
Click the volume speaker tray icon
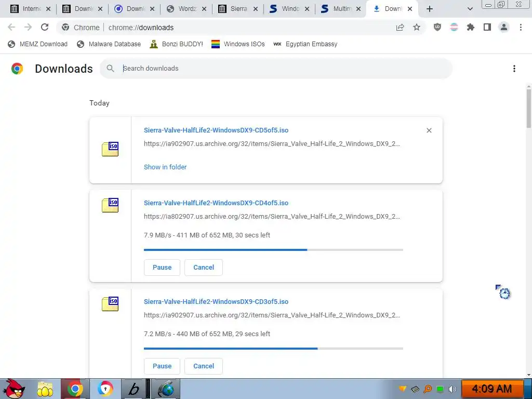pyautogui.click(x=452, y=389)
